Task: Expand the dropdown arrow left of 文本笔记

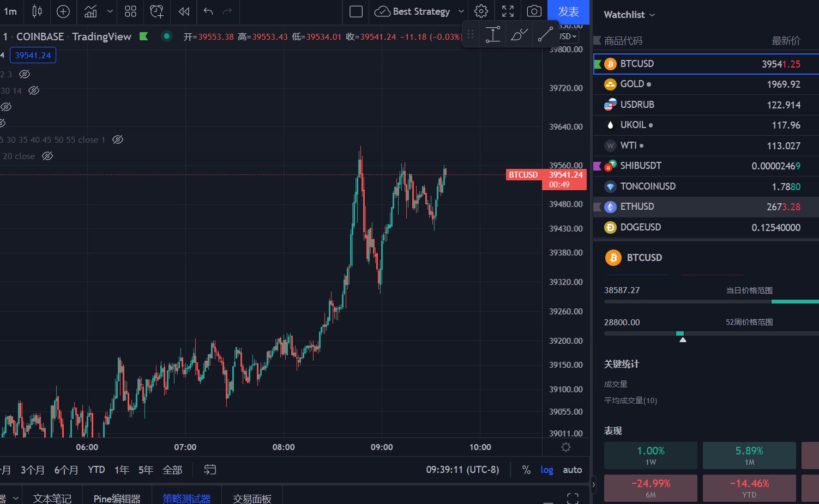Action: [15, 498]
